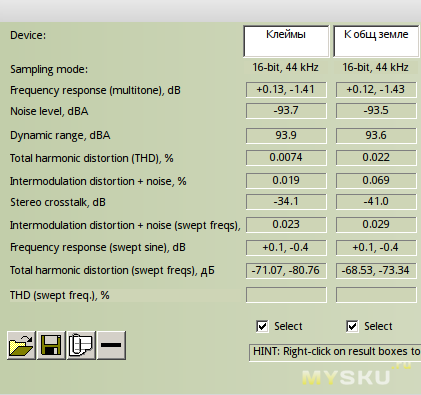Click frequency response value +0.12, -1.43
421x395 pixels.
[376, 90]
